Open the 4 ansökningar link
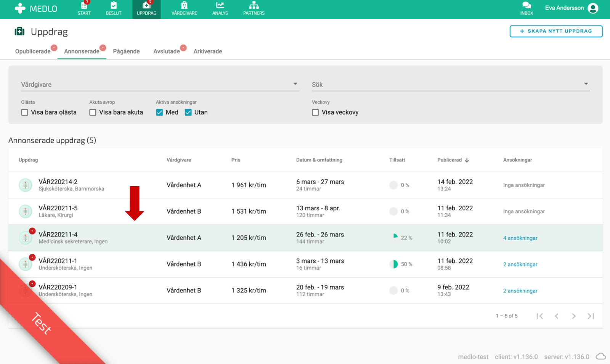 point(520,238)
